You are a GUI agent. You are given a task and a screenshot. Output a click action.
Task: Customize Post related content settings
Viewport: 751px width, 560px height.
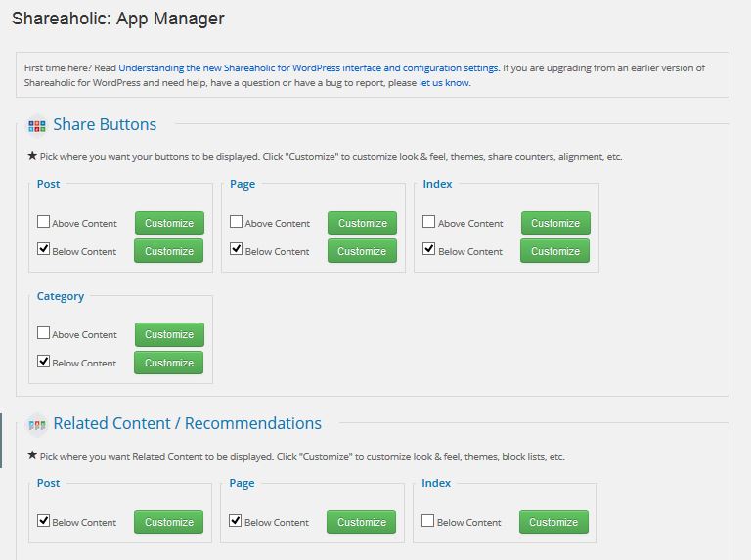point(168,522)
